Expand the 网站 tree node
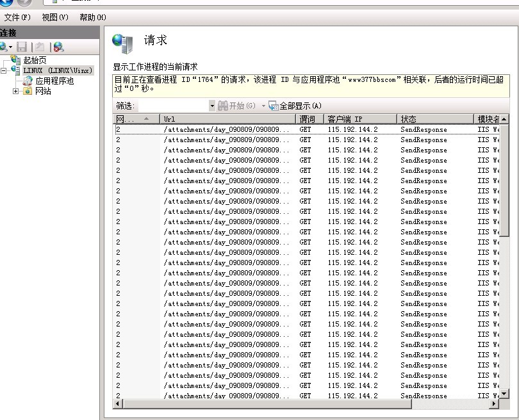This screenshot has height=420, width=519. click(x=16, y=91)
